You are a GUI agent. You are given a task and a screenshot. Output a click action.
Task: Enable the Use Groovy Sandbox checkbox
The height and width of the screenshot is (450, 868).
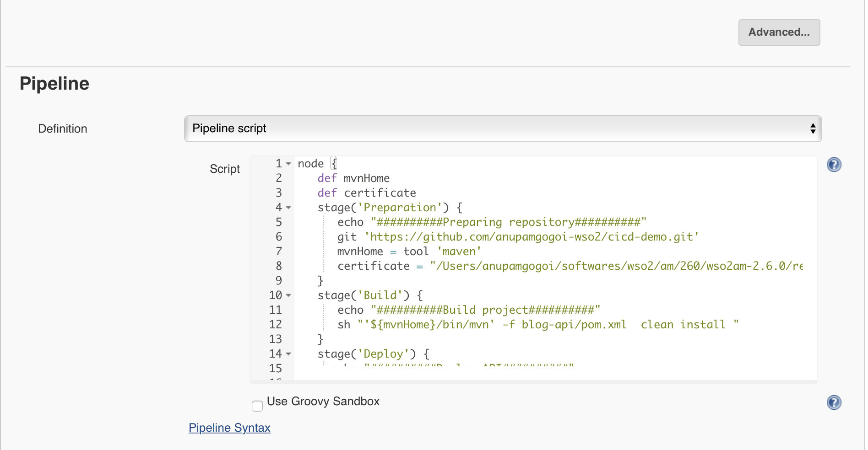257,406
